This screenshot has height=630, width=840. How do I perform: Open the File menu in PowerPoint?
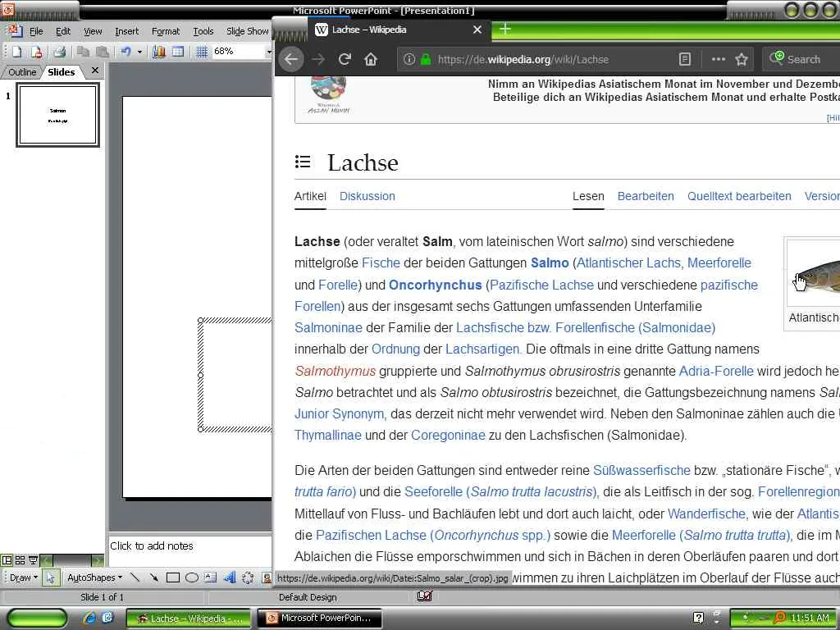click(x=36, y=31)
